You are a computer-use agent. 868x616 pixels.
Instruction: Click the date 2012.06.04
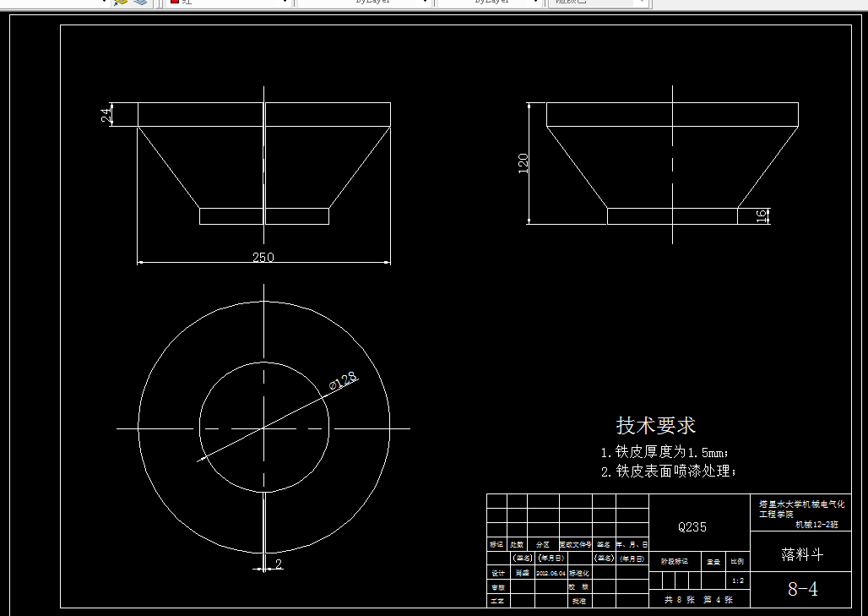click(551, 574)
